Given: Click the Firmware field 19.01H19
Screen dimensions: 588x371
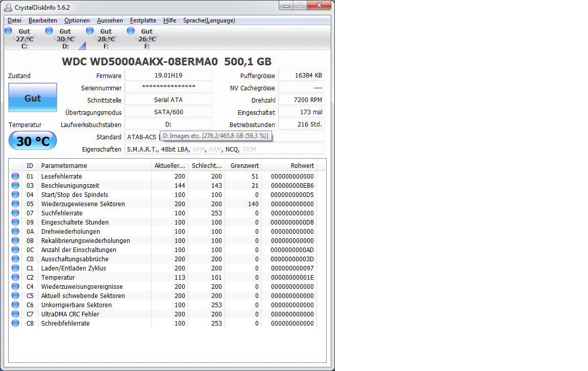Looking at the screenshot, I should point(168,76).
